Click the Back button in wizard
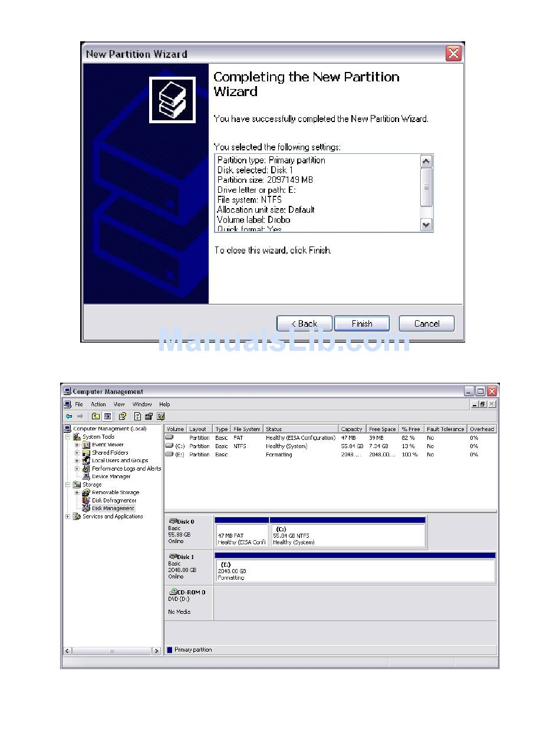560x743 pixels. 304,324
